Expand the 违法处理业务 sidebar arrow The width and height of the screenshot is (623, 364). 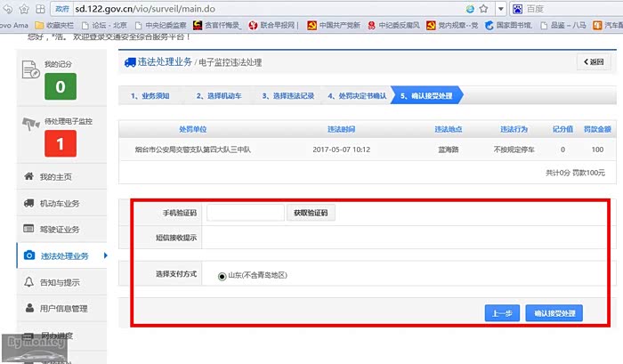click(106, 256)
